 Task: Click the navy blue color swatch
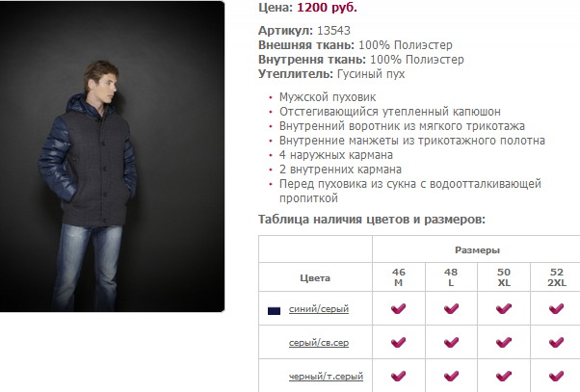click(275, 310)
